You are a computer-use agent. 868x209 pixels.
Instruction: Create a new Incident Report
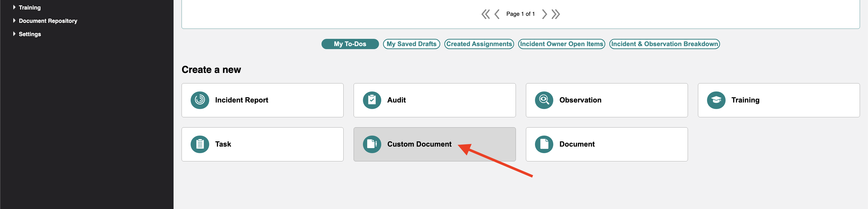coord(262,100)
